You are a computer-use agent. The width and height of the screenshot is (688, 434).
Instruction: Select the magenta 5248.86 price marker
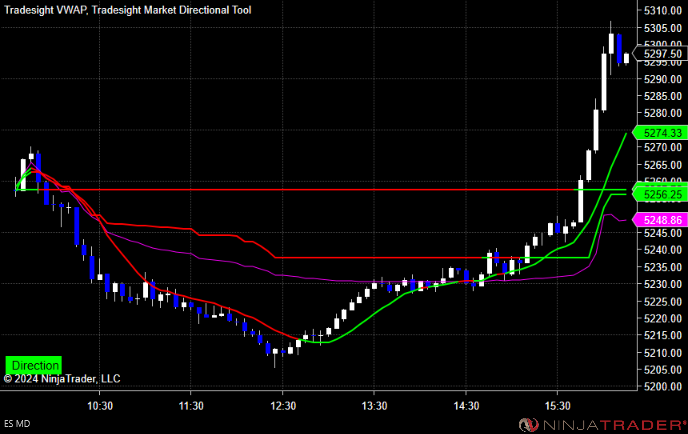tap(660, 220)
